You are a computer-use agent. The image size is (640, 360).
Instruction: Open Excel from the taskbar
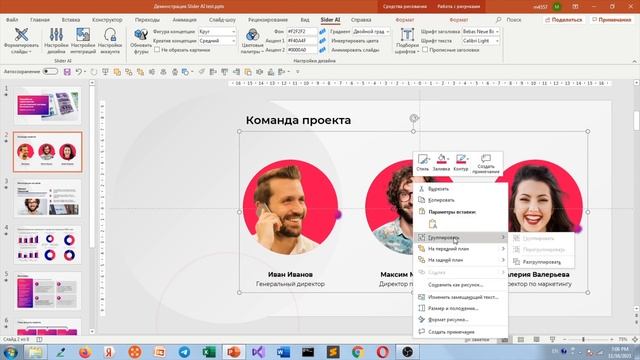click(209, 351)
